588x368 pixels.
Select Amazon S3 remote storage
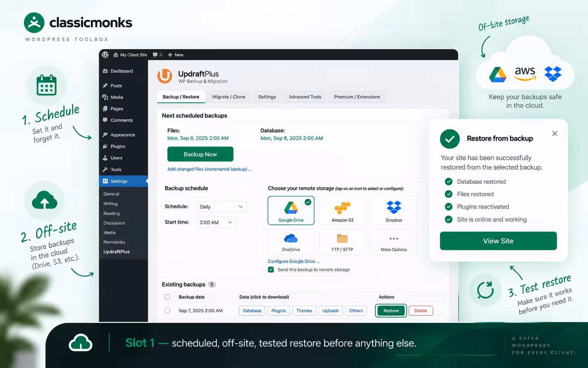[342, 210]
